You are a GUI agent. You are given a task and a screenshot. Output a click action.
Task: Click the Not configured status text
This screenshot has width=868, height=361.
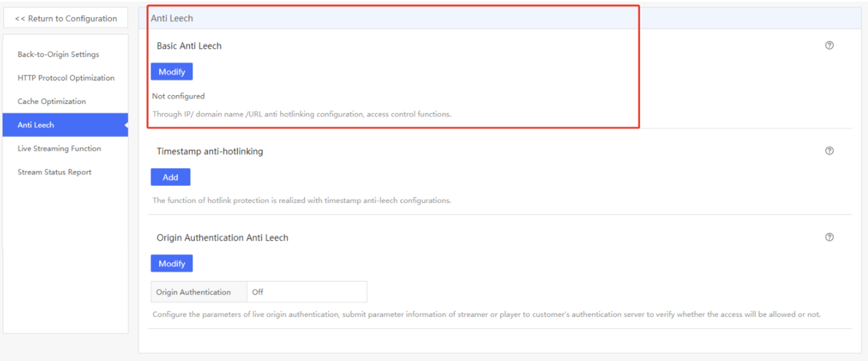click(178, 96)
